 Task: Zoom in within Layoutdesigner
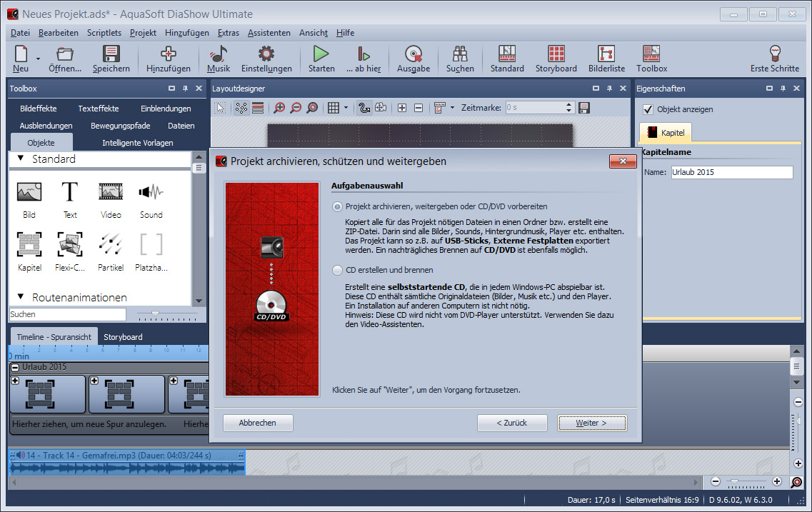(x=279, y=108)
